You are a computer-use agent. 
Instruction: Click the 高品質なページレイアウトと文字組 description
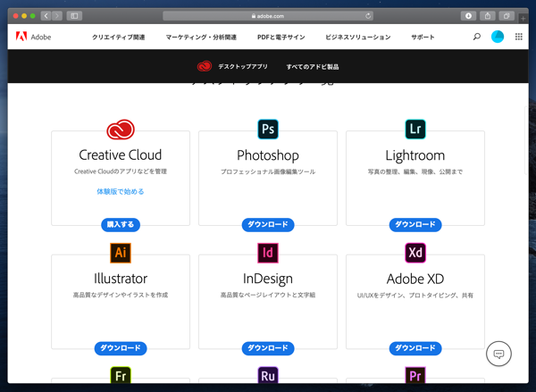(x=268, y=295)
